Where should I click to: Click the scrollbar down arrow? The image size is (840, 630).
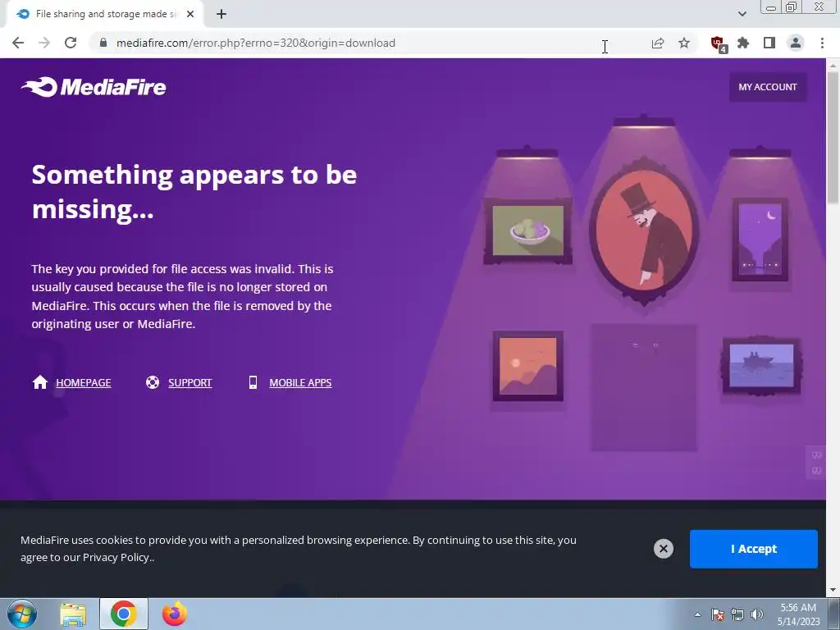[833, 591]
